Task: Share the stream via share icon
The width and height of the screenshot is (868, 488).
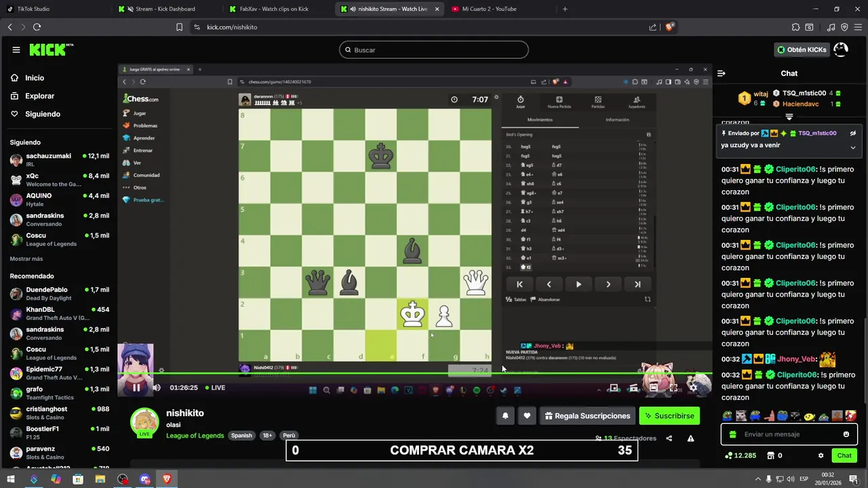Action: (669, 439)
